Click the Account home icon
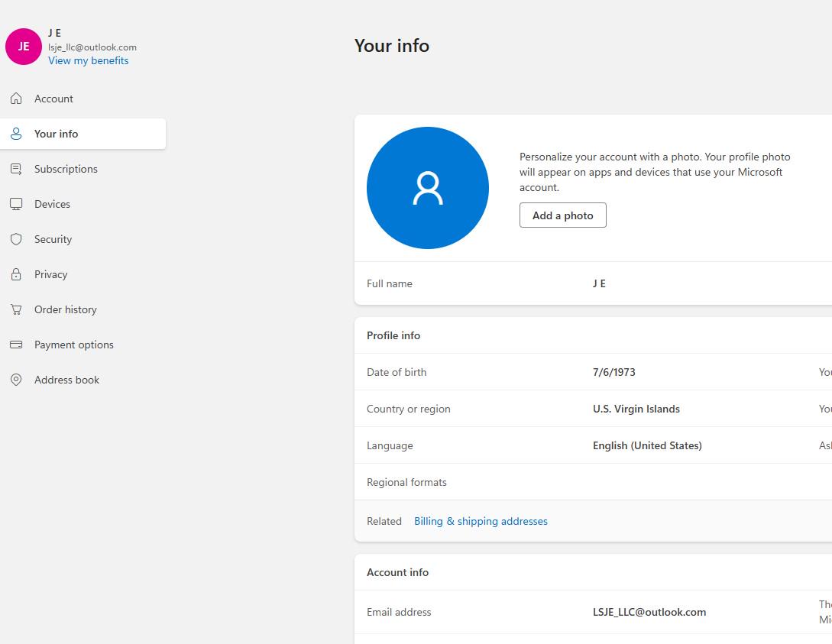This screenshot has height=644, width=832. coord(16,99)
